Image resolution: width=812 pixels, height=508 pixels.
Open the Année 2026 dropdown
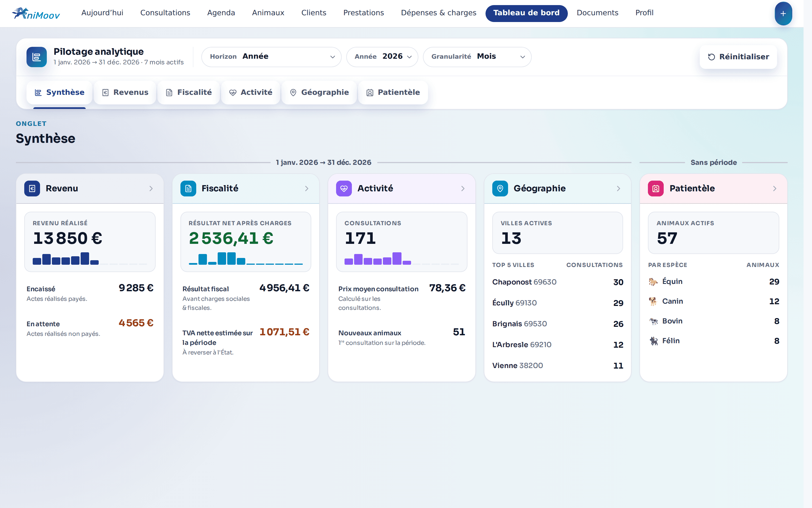(382, 57)
